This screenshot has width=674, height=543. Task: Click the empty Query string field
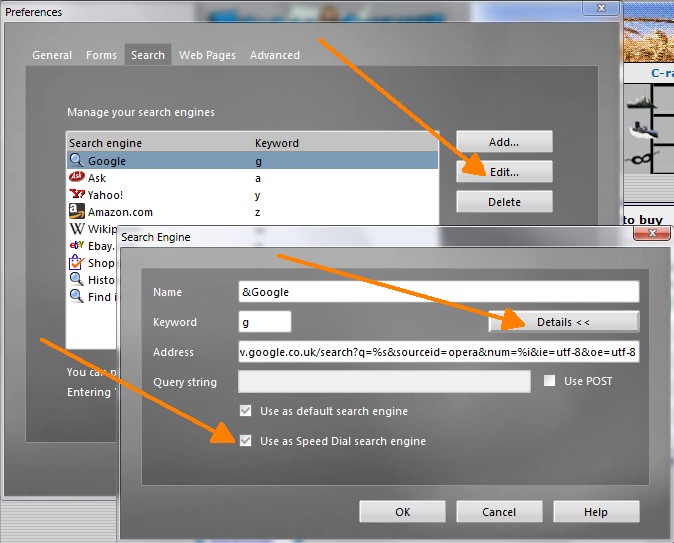point(384,382)
